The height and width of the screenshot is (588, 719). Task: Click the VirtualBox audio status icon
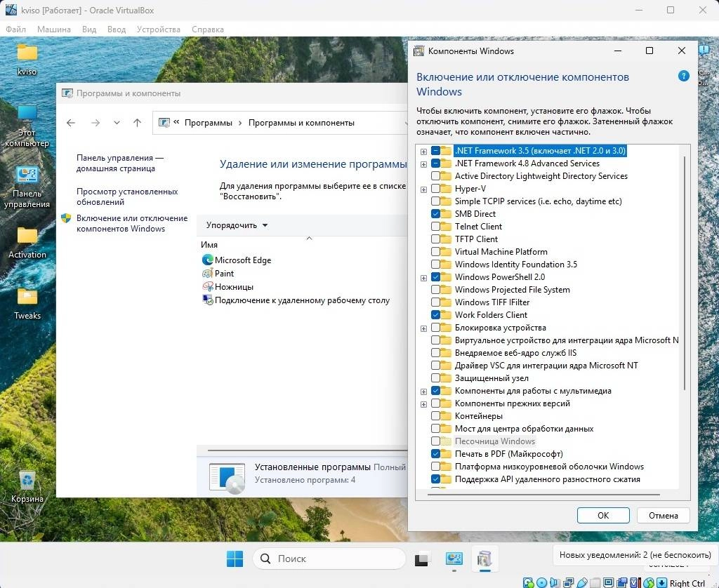pyautogui.click(x=555, y=583)
